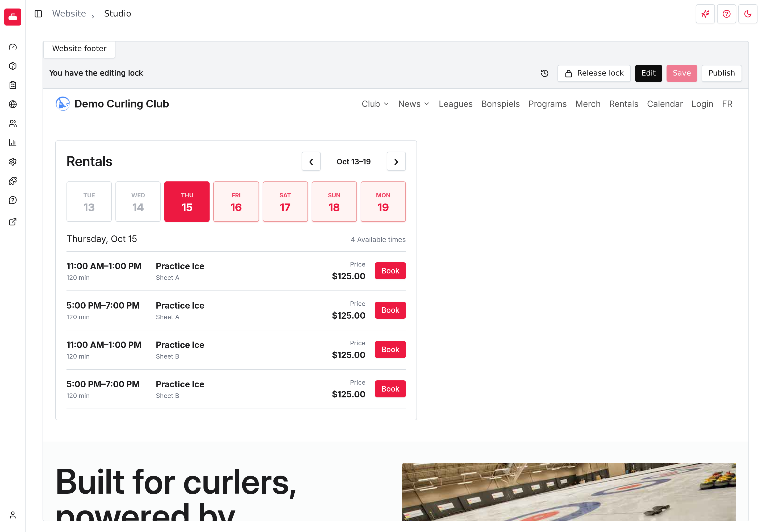Select the WED 14 day tile
The image size is (766, 532).
pyautogui.click(x=138, y=202)
